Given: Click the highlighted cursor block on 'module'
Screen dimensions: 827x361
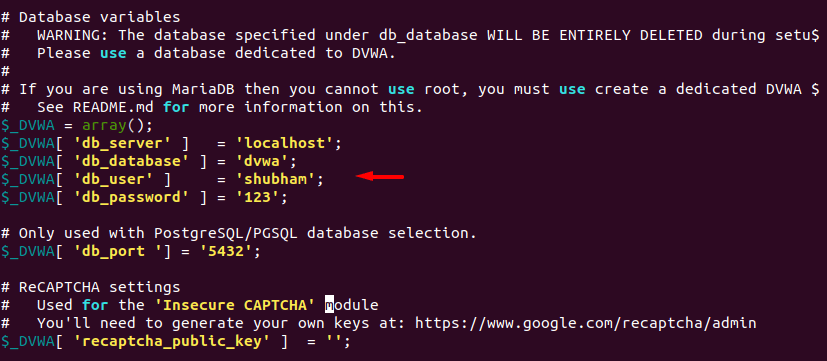Looking at the screenshot, I should click(x=329, y=305).
